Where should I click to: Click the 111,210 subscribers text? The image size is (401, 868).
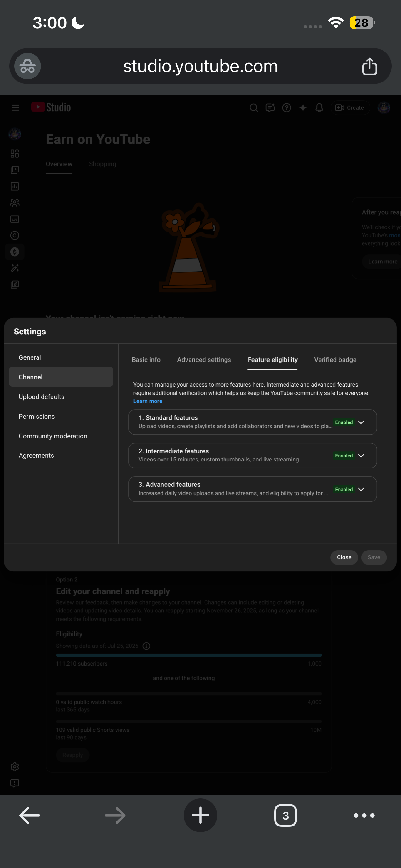click(x=82, y=663)
